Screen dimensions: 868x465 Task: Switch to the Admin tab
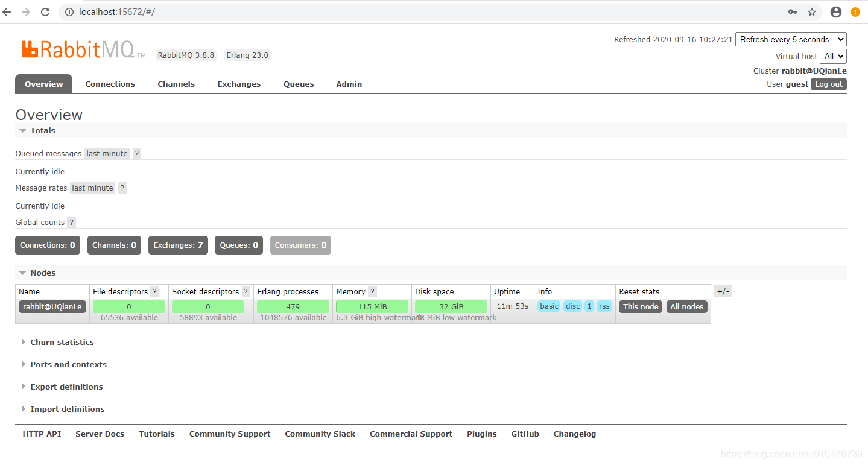coord(349,84)
